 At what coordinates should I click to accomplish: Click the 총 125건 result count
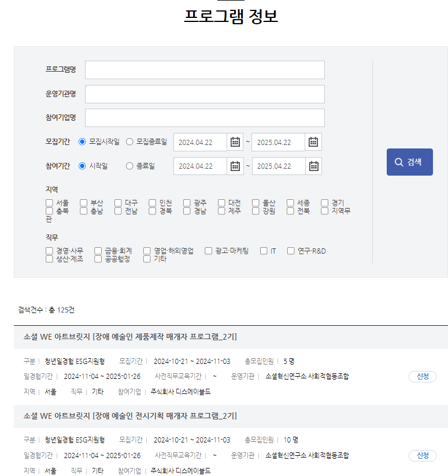[x=61, y=310]
